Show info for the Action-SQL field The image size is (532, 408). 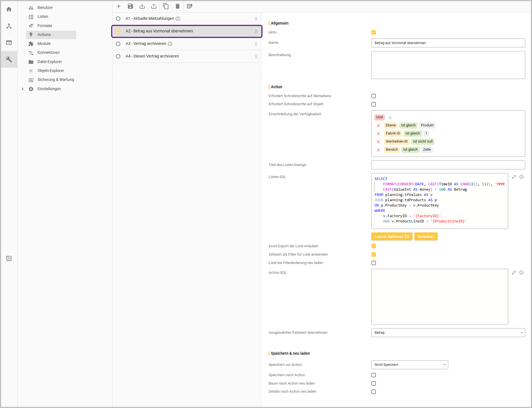tap(522, 273)
